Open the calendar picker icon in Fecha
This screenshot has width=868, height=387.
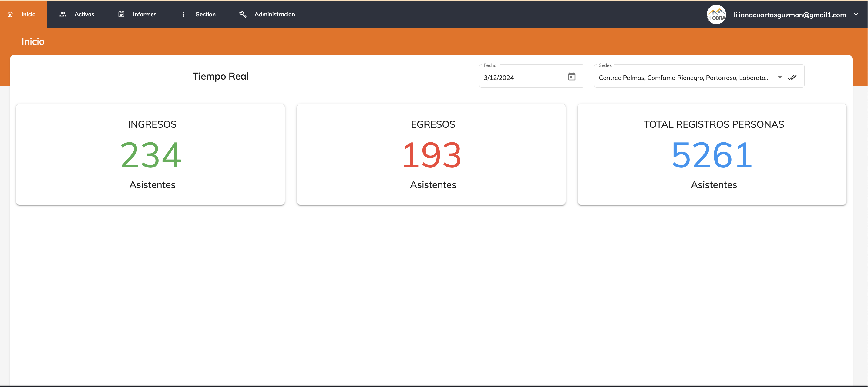tap(572, 77)
